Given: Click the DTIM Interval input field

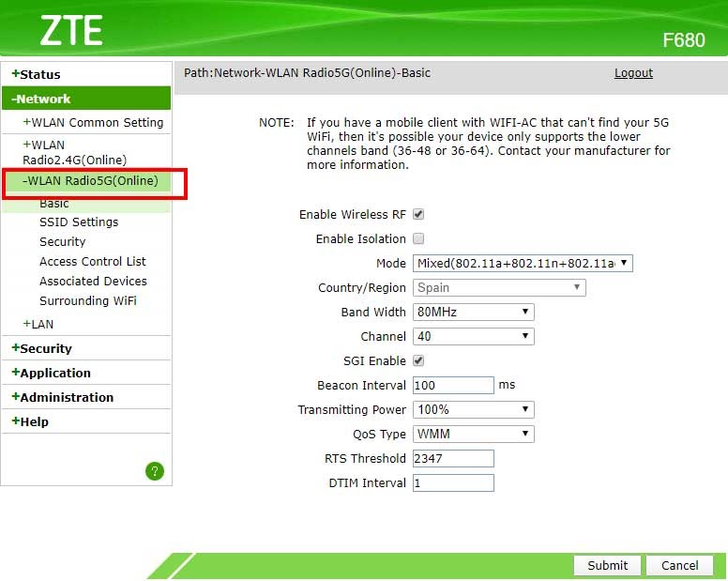Looking at the screenshot, I should pos(453,483).
